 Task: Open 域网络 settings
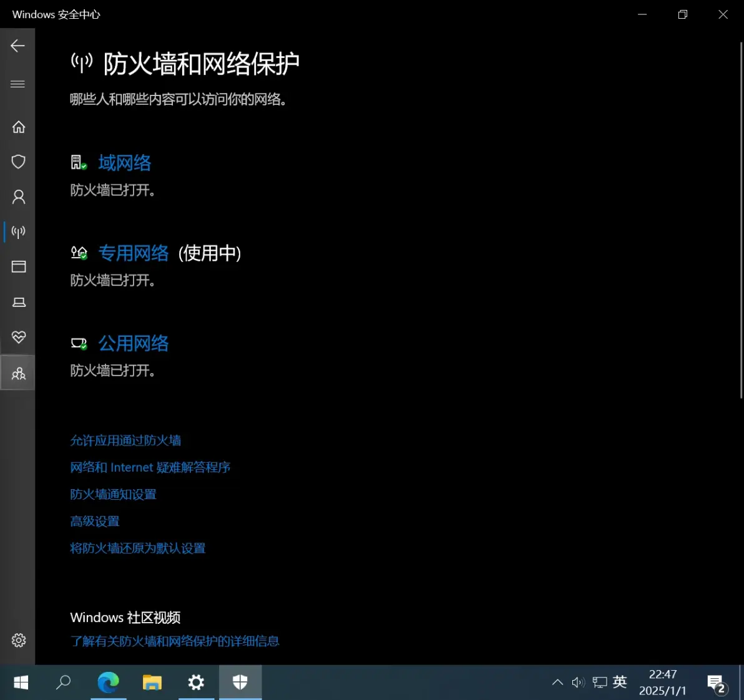pyautogui.click(x=125, y=163)
